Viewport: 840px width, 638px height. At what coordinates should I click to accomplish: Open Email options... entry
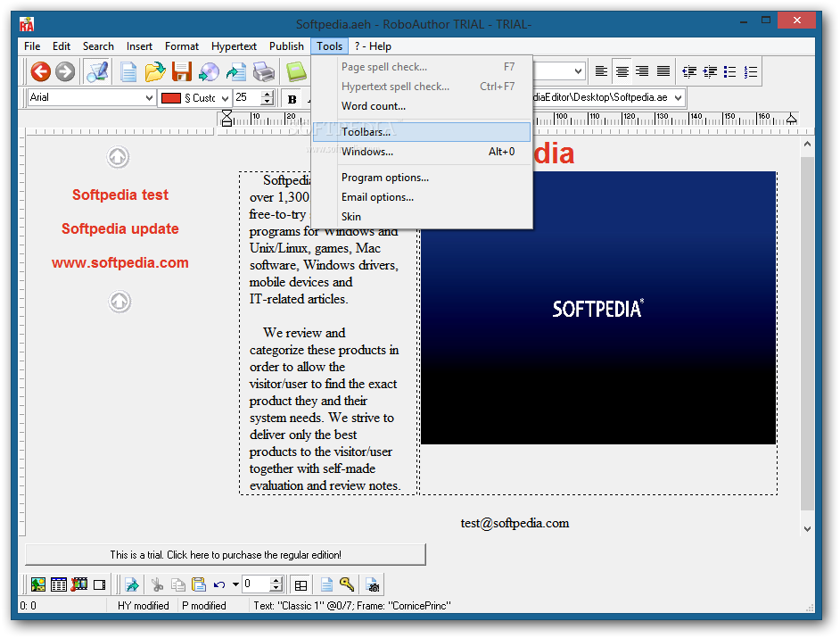click(x=422, y=197)
